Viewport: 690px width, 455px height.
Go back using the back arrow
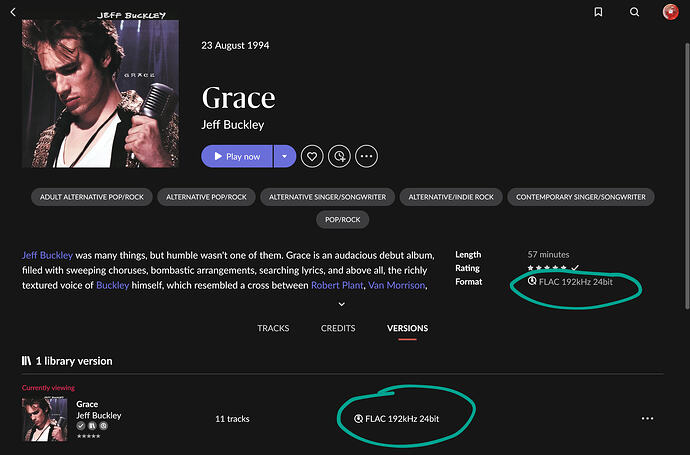(x=13, y=12)
